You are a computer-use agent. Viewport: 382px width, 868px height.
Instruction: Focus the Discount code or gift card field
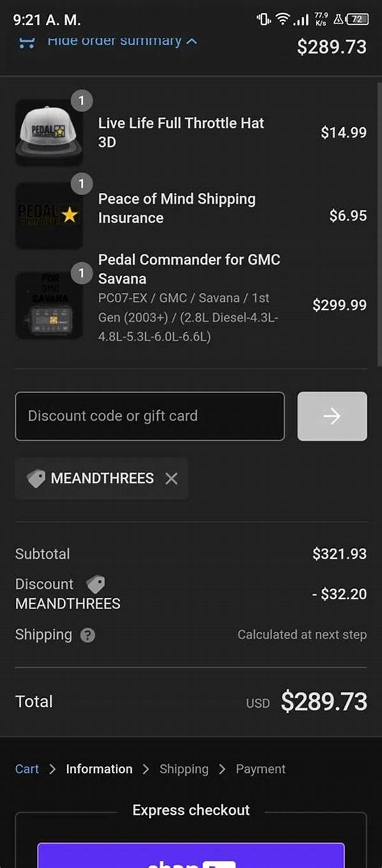(x=150, y=416)
